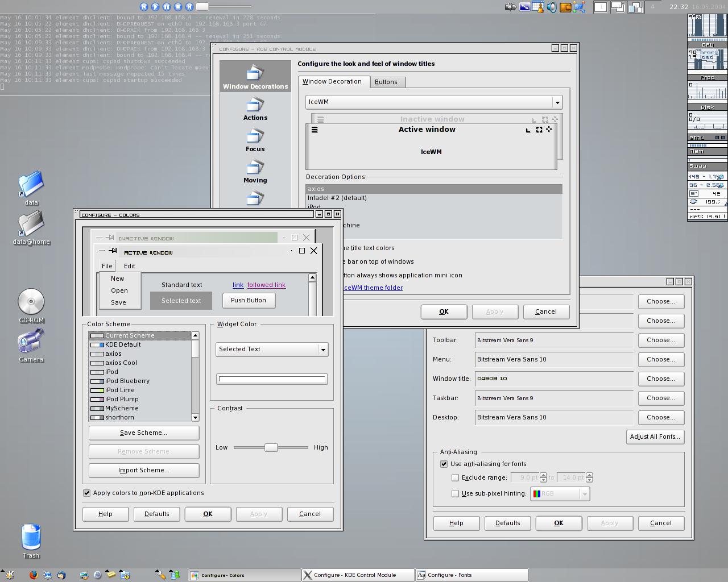Click the pause button in top media controls
The height and width of the screenshot is (582, 728).
(x=167, y=7)
